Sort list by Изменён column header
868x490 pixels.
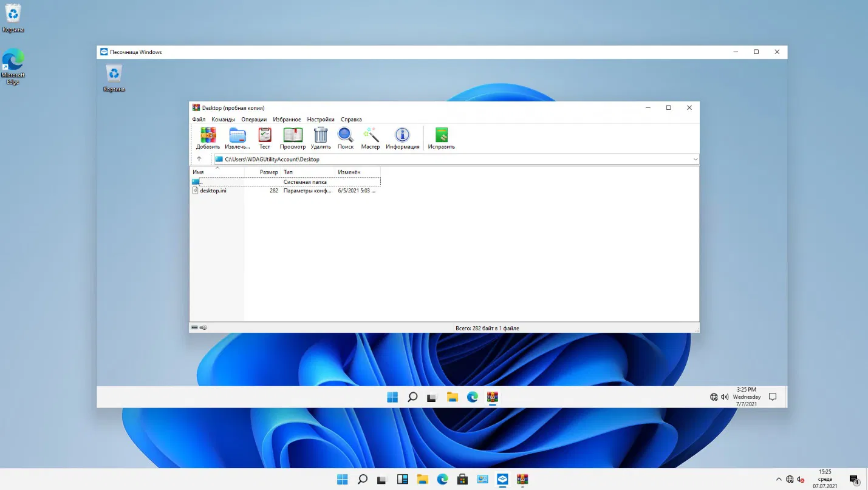(x=349, y=172)
